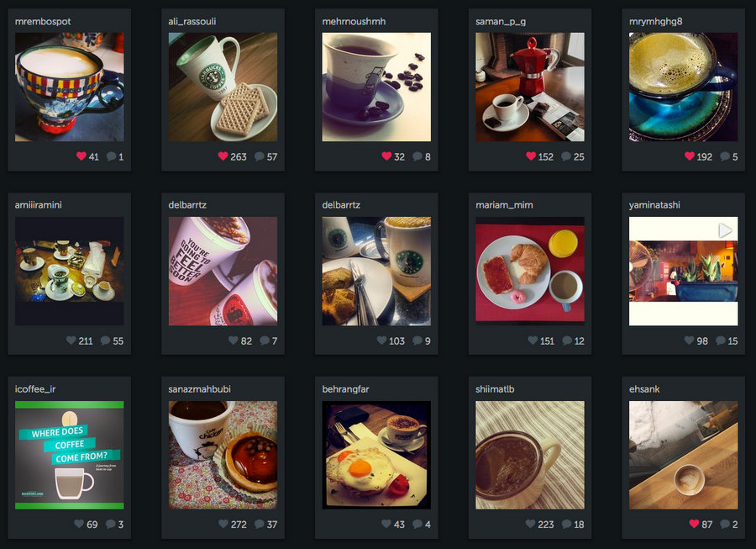
Task: Open ehsank's latte on wooden table photo
Action: click(683, 455)
